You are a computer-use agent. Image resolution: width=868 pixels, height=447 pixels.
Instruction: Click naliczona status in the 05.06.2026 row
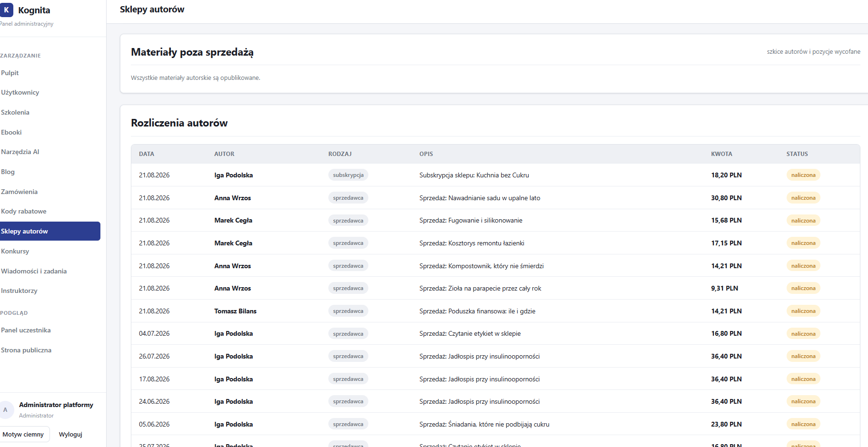coord(803,424)
